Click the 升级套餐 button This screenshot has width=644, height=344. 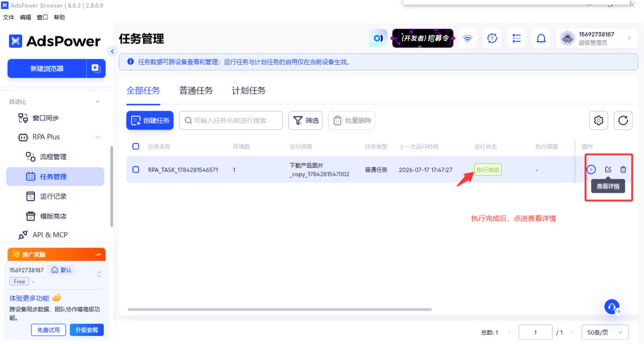87,330
